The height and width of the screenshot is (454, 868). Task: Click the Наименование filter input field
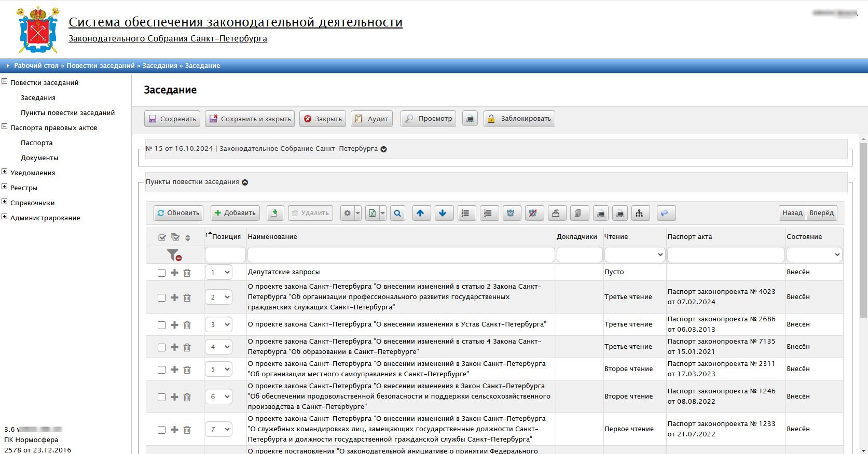(x=401, y=254)
